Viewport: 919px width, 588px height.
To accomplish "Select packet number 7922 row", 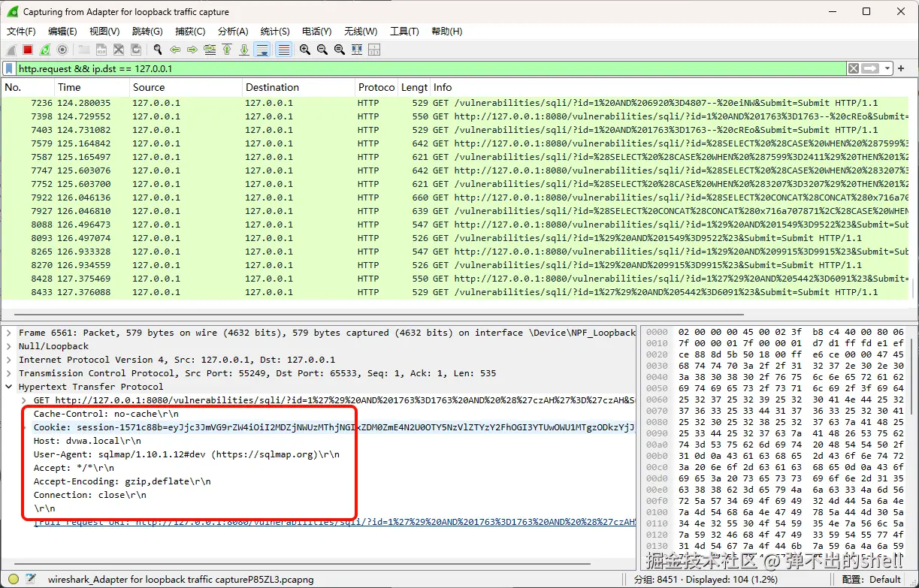I will coord(455,198).
